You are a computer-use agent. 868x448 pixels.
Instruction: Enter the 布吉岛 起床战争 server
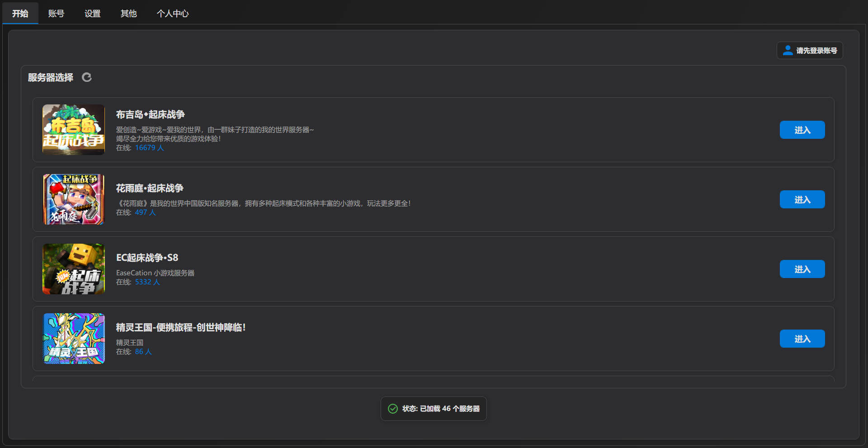point(802,130)
